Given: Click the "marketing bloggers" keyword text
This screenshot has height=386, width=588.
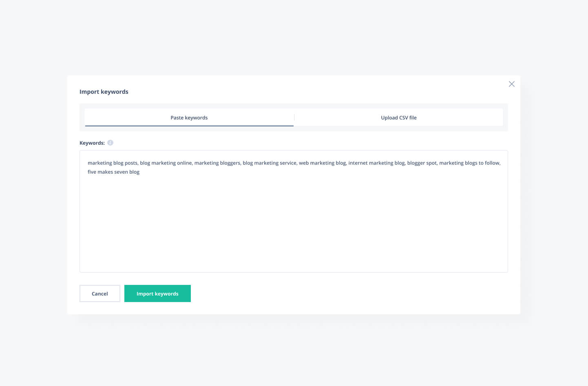Looking at the screenshot, I should pyautogui.click(x=217, y=163).
